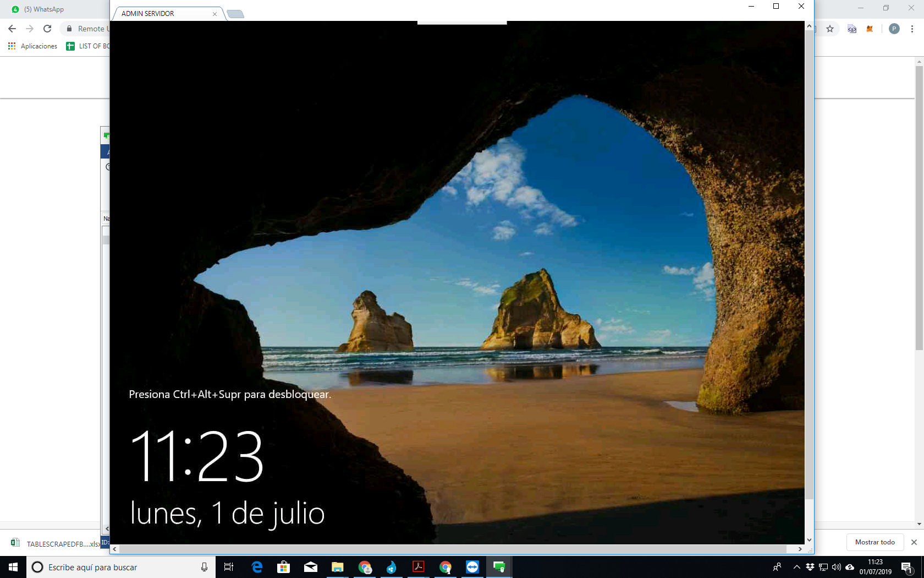Open Chrome three-dot menu
The width and height of the screenshot is (924, 578).
tap(912, 29)
